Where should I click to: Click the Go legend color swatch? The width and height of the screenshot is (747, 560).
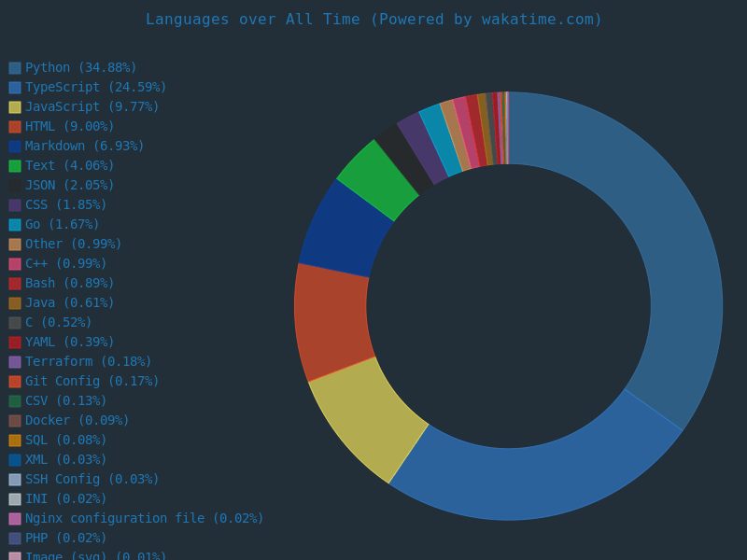pyautogui.click(x=15, y=225)
